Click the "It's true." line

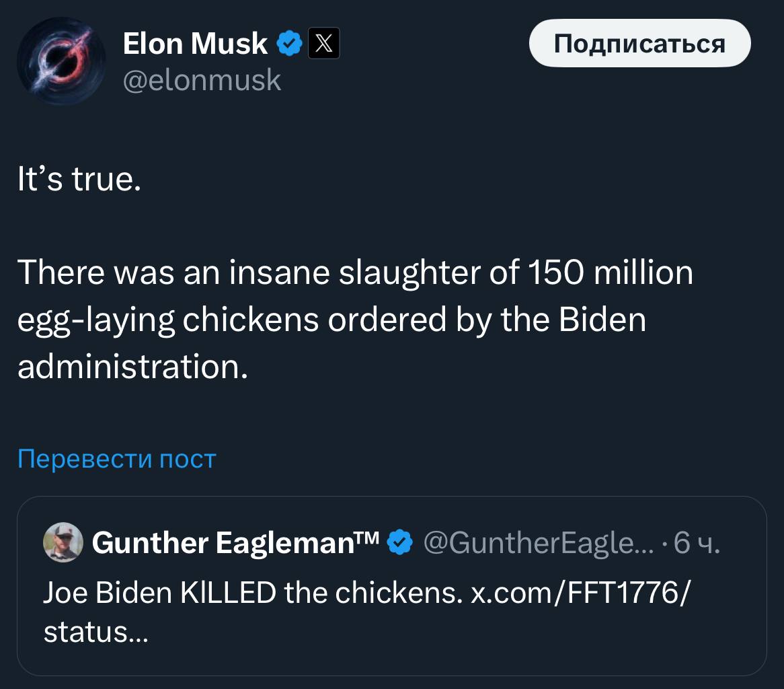(79, 181)
